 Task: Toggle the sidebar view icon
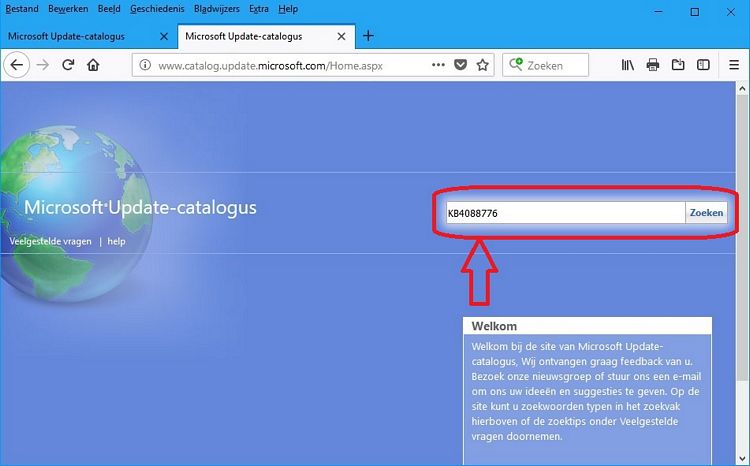click(x=703, y=65)
